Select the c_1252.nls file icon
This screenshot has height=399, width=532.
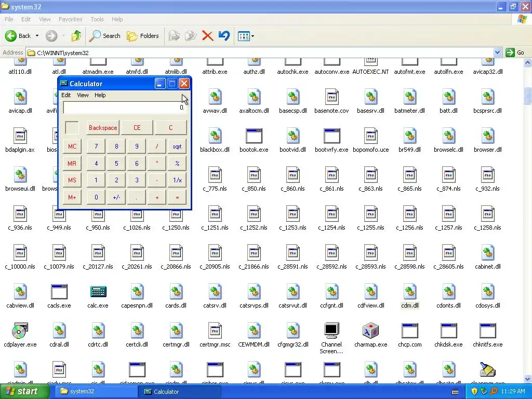coord(254,214)
